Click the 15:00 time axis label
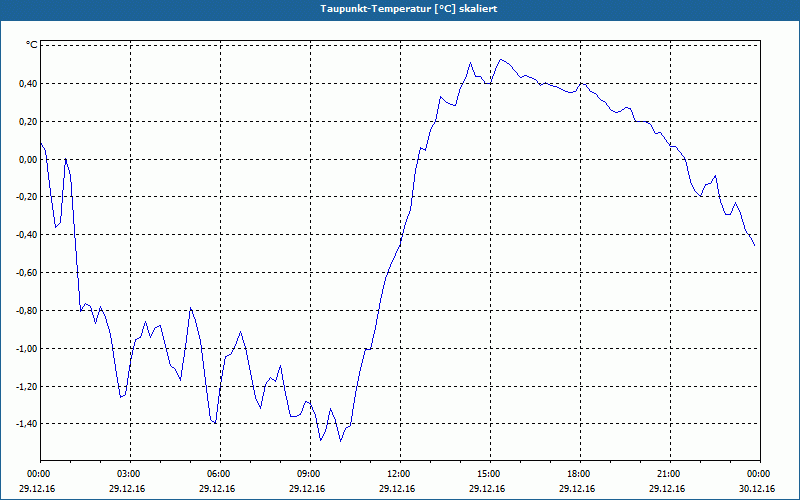 pos(490,474)
